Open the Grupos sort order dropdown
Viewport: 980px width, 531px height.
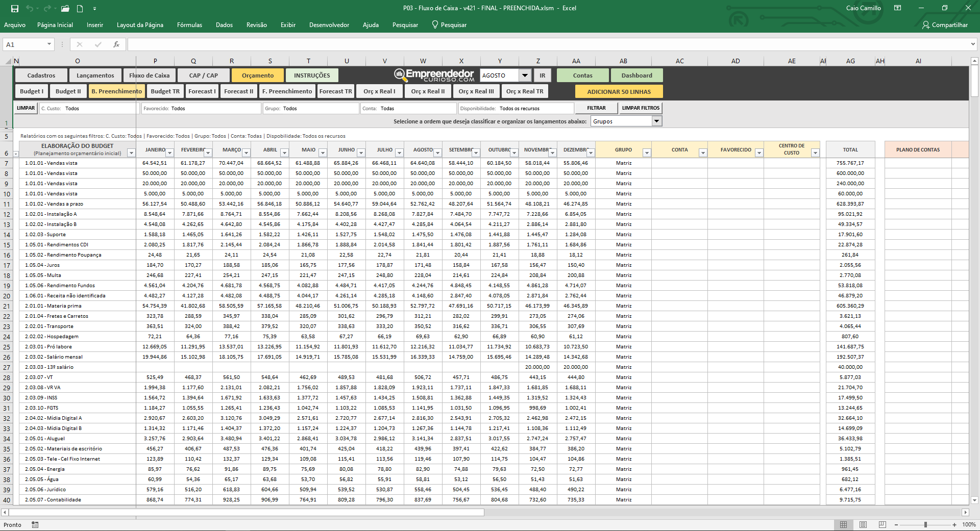657,121
